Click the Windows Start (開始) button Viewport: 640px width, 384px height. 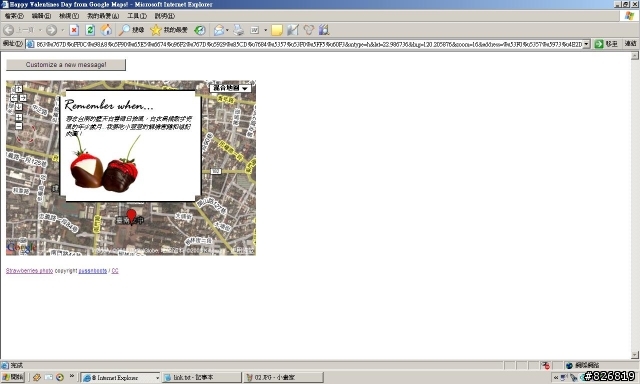pyautogui.click(x=13, y=377)
